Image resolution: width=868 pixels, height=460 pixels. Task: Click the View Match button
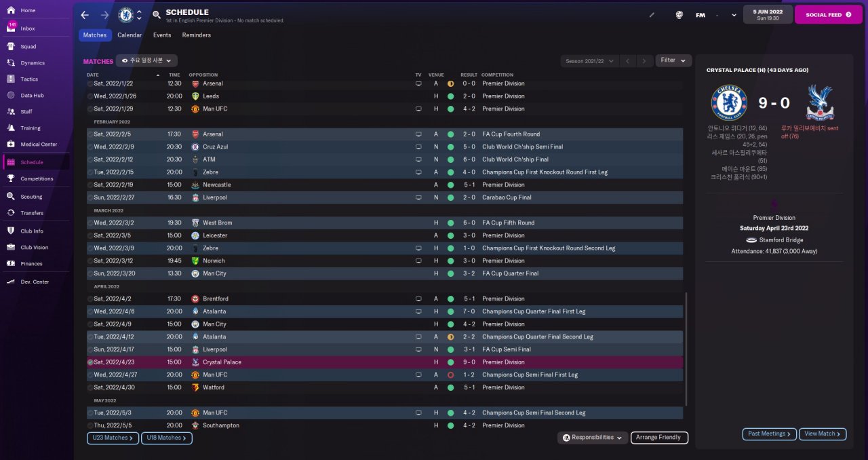[x=822, y=434]
